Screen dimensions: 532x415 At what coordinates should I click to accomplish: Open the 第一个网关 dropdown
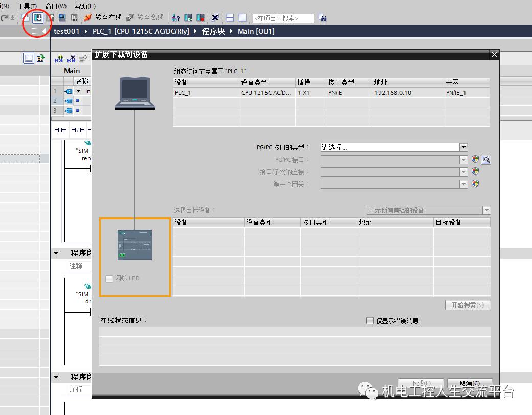[x=463, y=184]
